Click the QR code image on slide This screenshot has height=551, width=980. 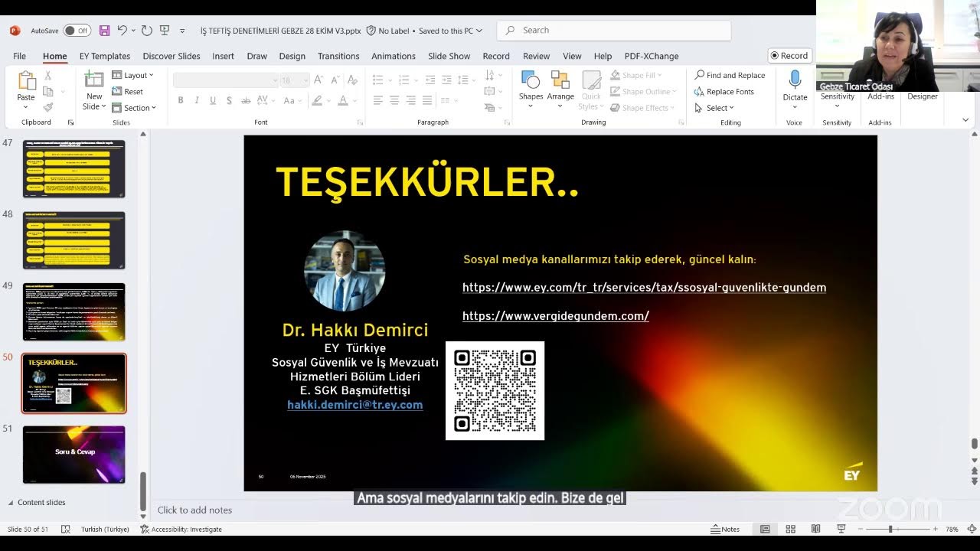[495, 390]
